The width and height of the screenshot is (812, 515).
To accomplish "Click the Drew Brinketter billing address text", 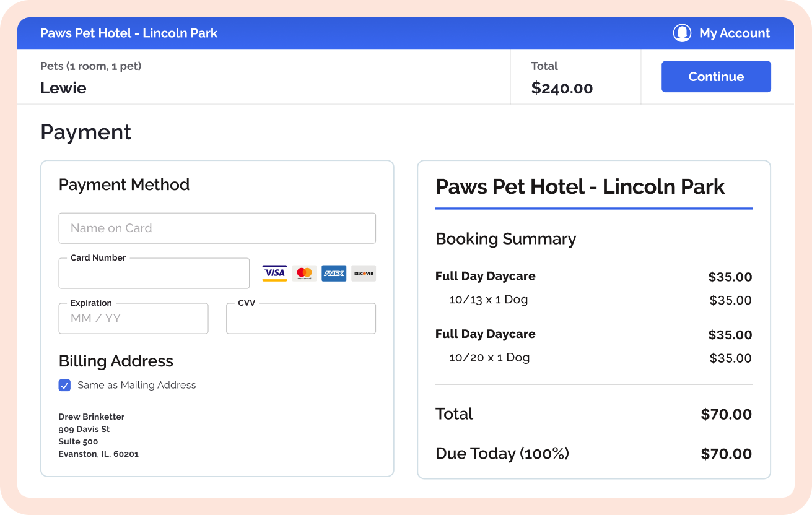I will 92,417.
